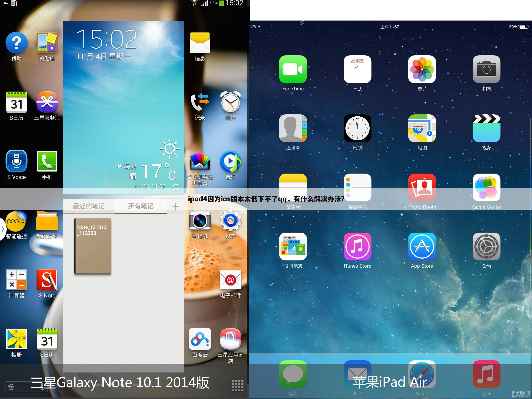This screenshot has height=399, width=532.
Task: Open notebook Note_131013_112258
Action: coord(93,246)
